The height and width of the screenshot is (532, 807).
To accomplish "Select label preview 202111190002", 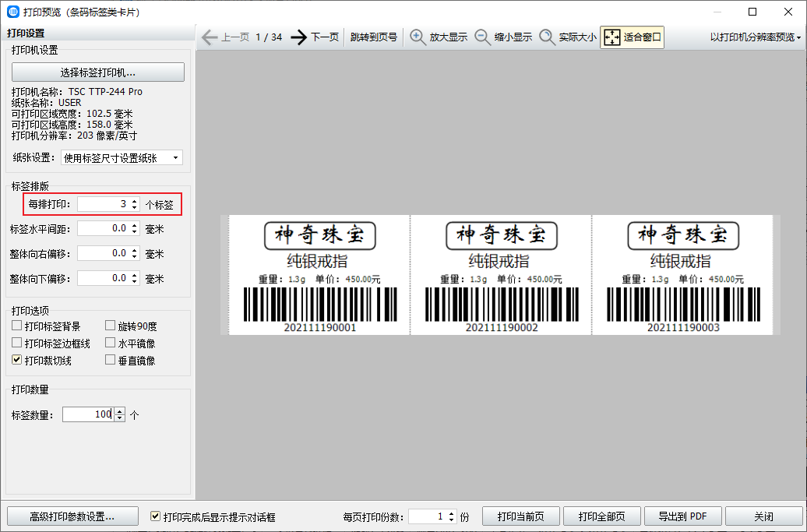I will pos(502,275).
